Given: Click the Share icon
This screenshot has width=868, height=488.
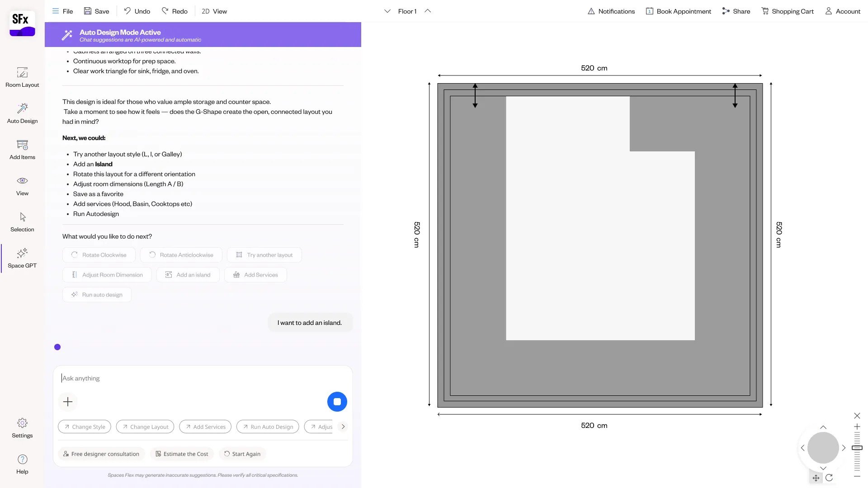Looking at the screenshot, I should coord(726,11).
